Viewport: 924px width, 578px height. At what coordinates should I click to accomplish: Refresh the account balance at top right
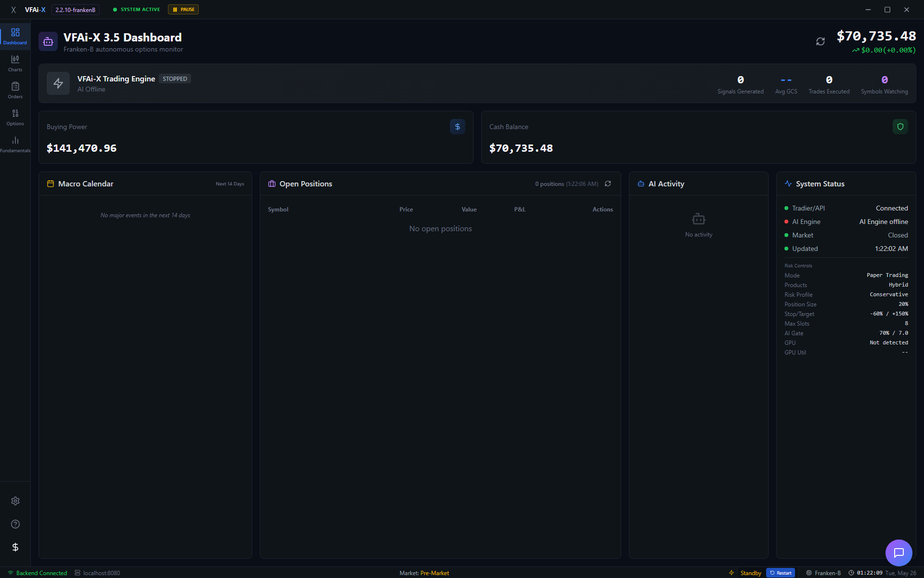(821, 42)
